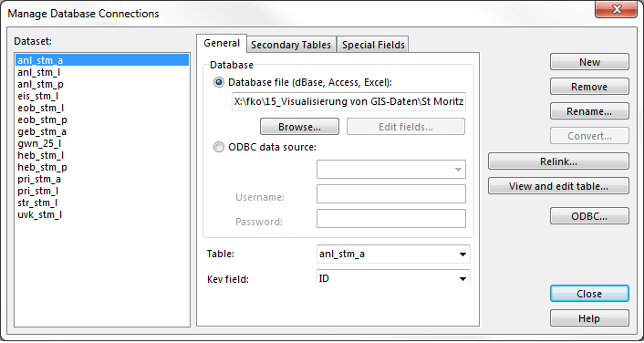Click the Remove button

(x=589, y=87)
